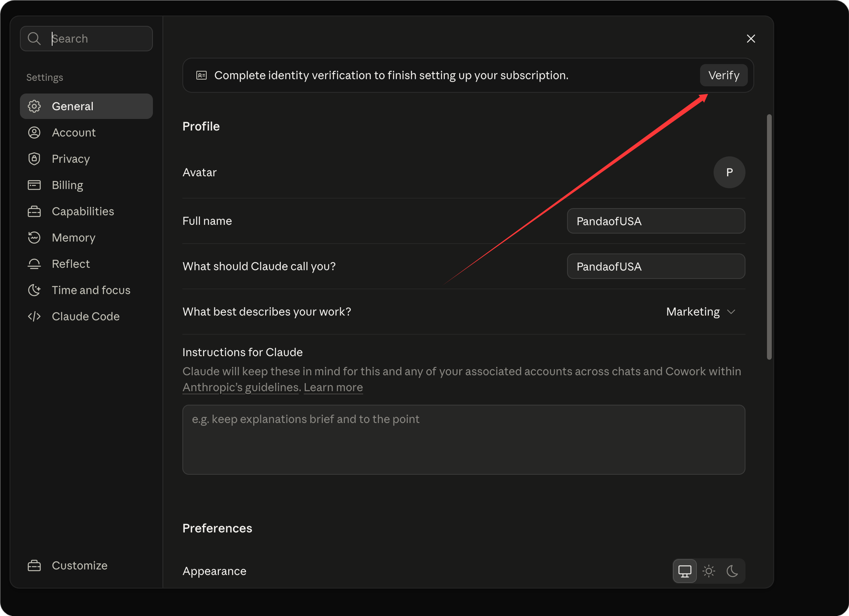
Task: Follow the Anthropic's guidelines link
Action: (x=241, y=387)
